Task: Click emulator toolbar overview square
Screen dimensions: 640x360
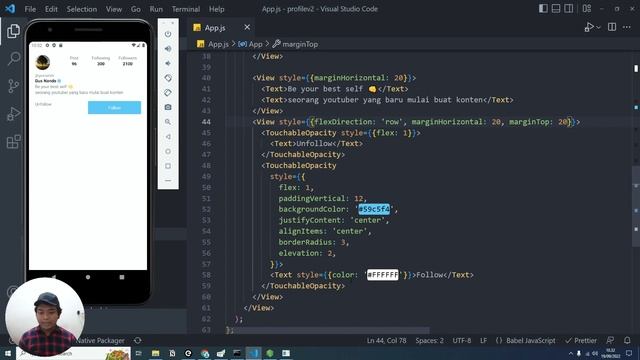Action: (168, 166)
